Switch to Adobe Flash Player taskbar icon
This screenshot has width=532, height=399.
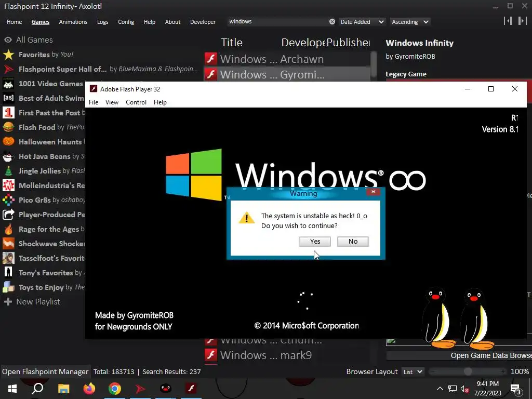[191, 389]
